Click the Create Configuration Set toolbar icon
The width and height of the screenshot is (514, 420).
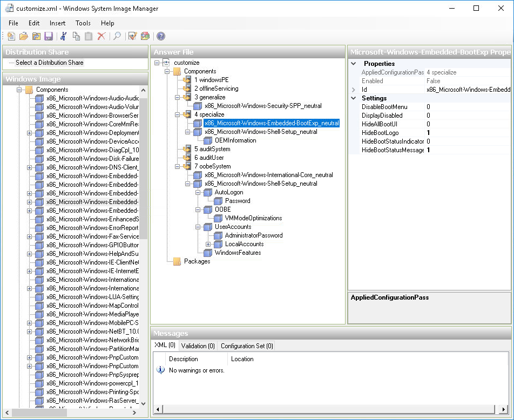point(145,36)
